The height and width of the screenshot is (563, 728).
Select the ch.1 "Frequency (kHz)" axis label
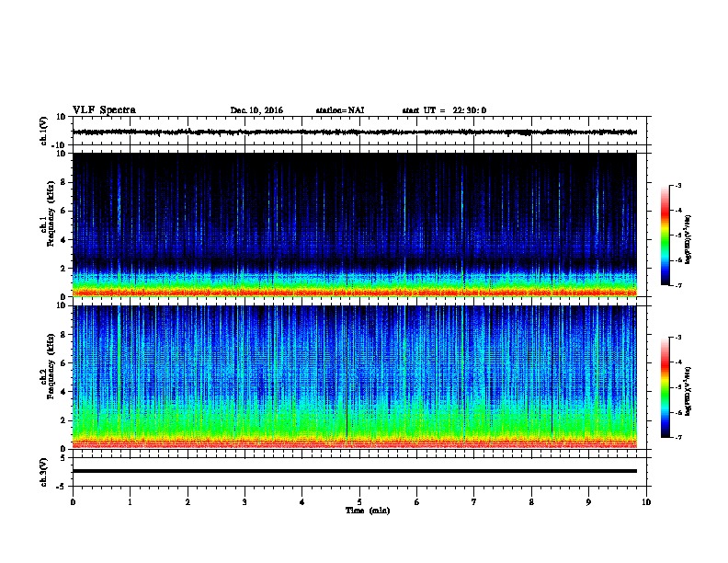(x=51, y=214)
